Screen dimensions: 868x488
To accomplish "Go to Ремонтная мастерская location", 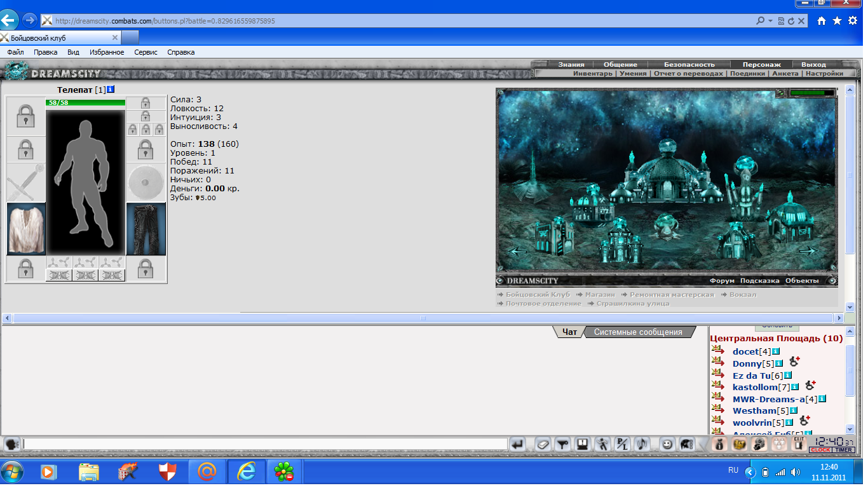I will pos(672,294).
